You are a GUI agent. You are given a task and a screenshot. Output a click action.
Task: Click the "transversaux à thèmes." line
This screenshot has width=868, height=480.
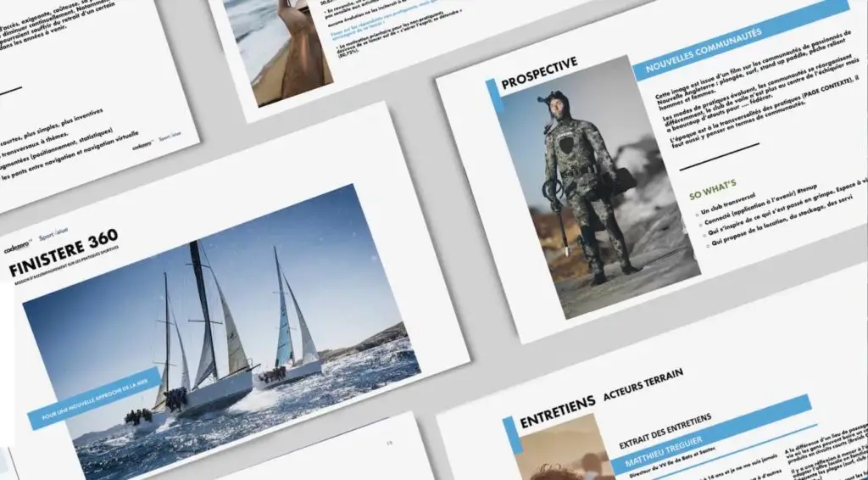click(x=35, y=144)
